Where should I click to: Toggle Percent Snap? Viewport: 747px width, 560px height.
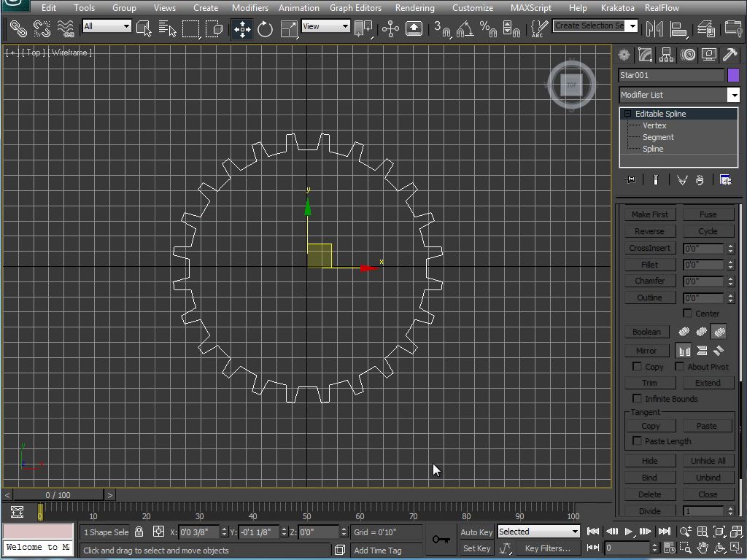(x=488, y=28)
